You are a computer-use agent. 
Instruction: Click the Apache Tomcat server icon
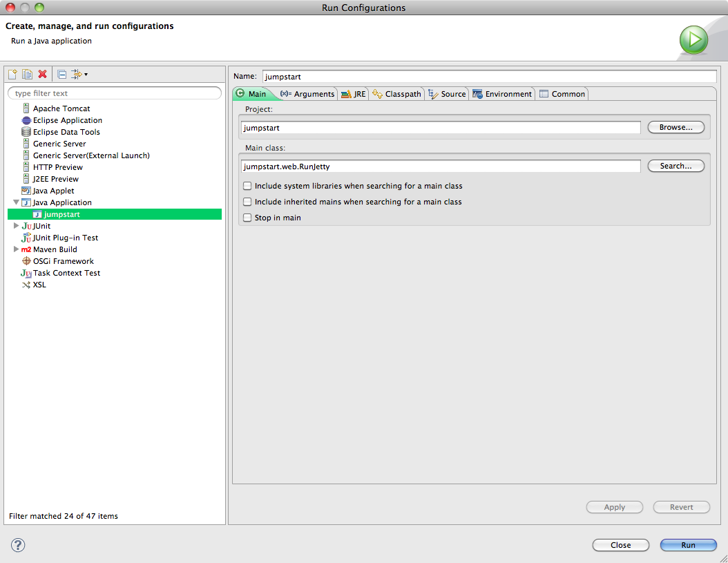26,108
